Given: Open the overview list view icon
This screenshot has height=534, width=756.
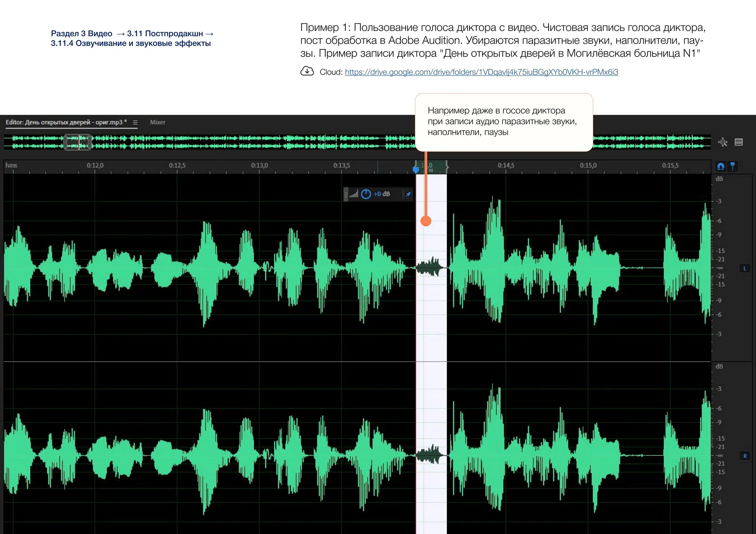Looking at the screenshot, I should pyautogui.click(x=739, y=142).
